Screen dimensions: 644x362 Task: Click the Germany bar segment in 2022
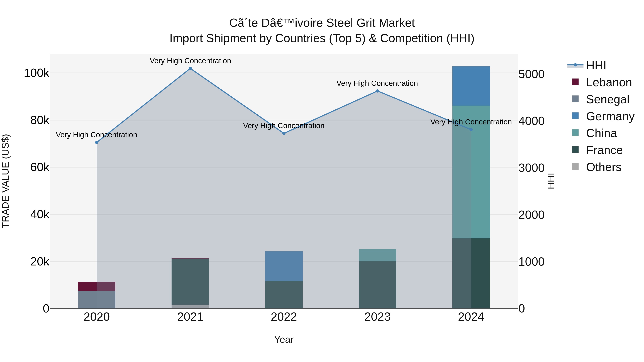pos(284,266)
